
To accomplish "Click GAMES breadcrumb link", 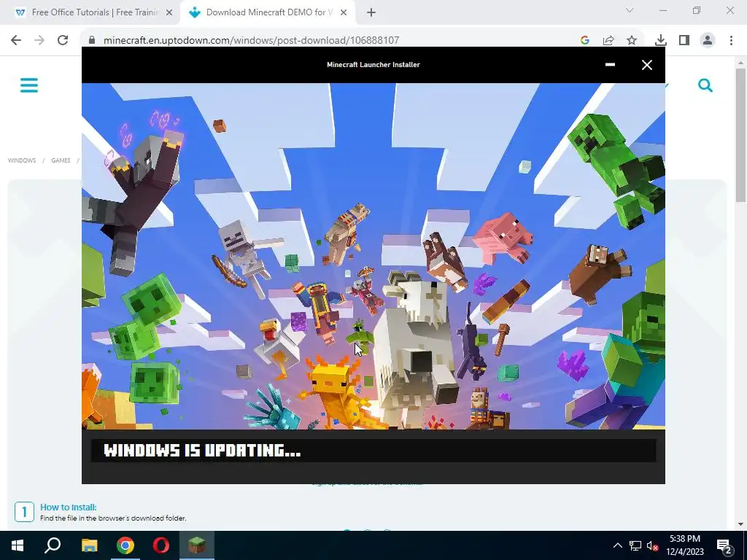I will 61,160.
